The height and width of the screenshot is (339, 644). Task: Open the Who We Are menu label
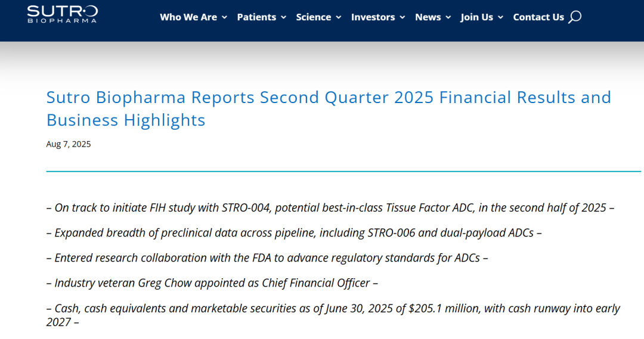click(x=188, y=17)
